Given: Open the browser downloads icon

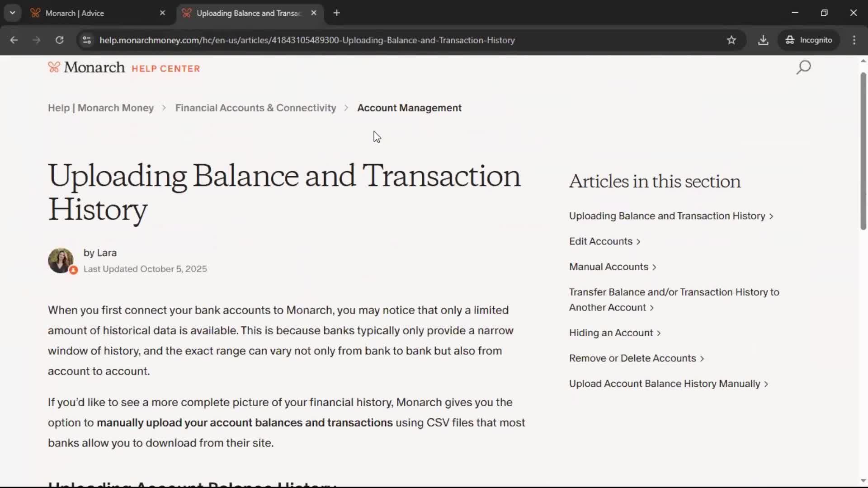Looking at the screenshot, I should click(x=763, y=40).
